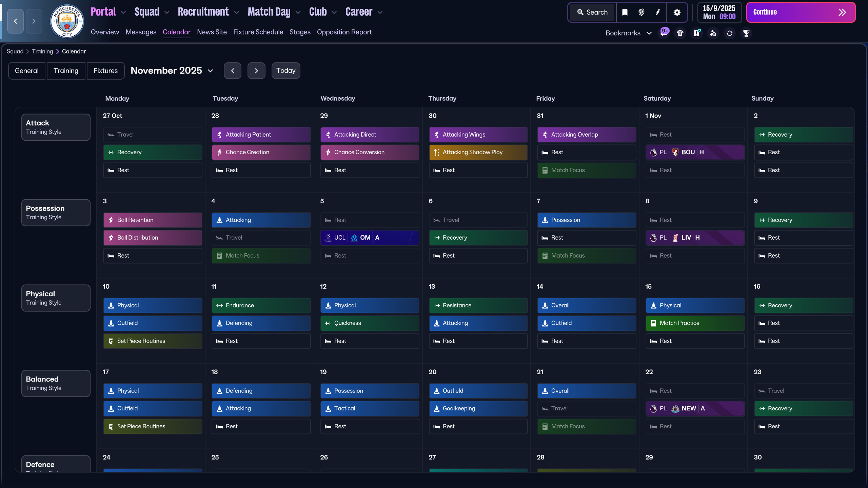Expand the Bookmarks dropdown
Viewport: 868px width, 488px height.
point(649,33)
